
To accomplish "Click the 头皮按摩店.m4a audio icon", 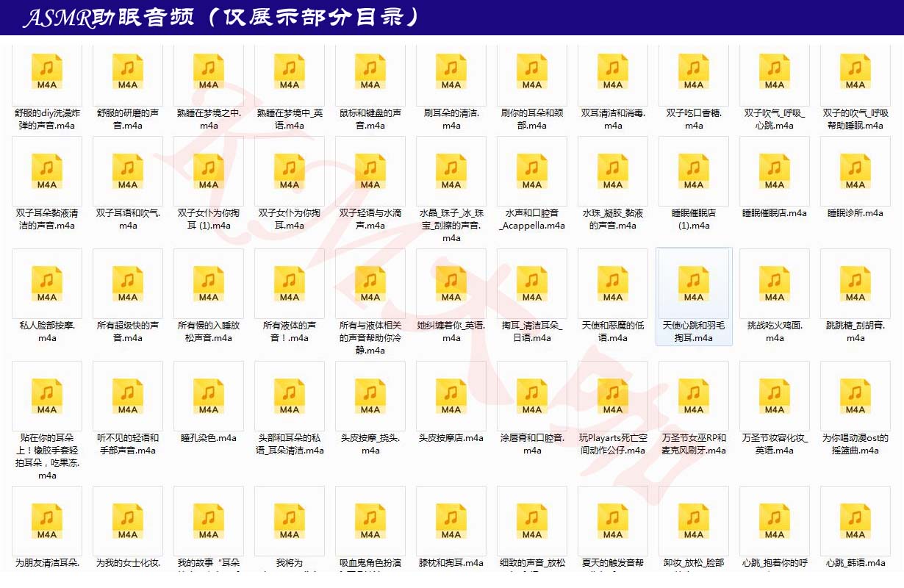I will (451, 397).
